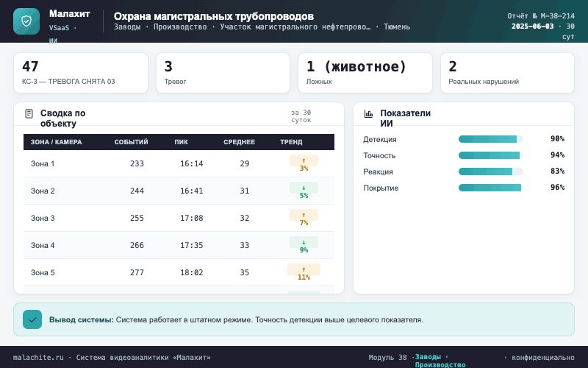
Task: Click peak time 16:14
Action: pyautogui.click(x=192, y=163)
